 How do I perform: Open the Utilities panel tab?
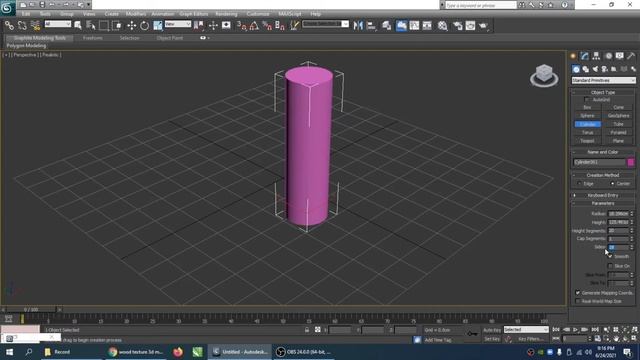[x=631, y=56]
